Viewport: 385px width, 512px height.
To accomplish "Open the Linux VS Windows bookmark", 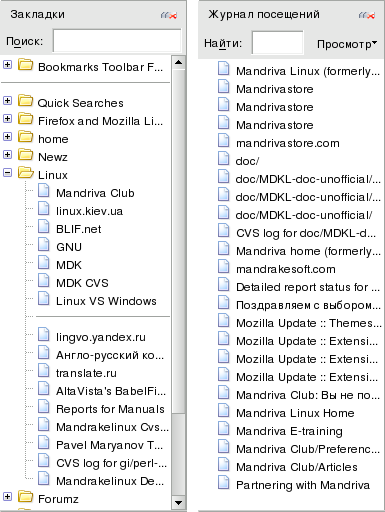I will tap(106, 301).
